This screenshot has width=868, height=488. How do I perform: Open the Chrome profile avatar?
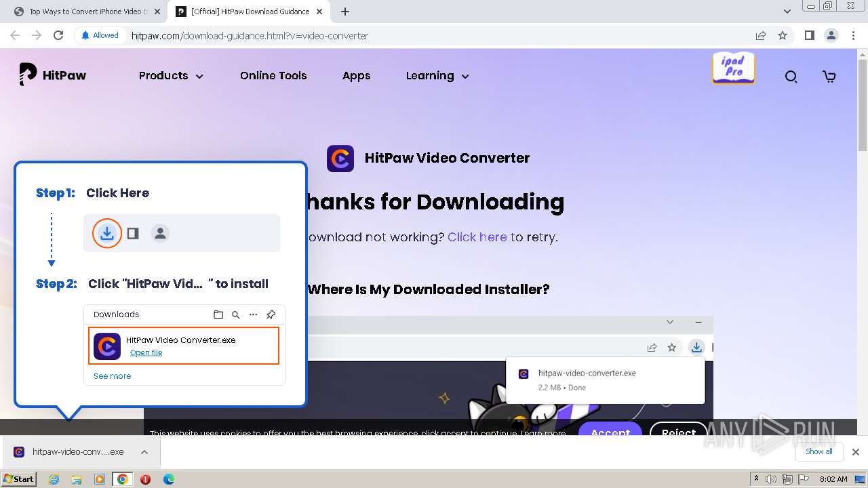click(x=831, y=35)
